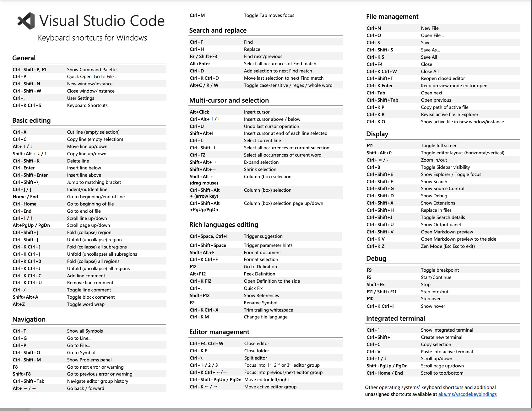The height and width of the screenshot is (411, 532).
Task: Select the 'Display' section heading
Action: coord(377,134)
